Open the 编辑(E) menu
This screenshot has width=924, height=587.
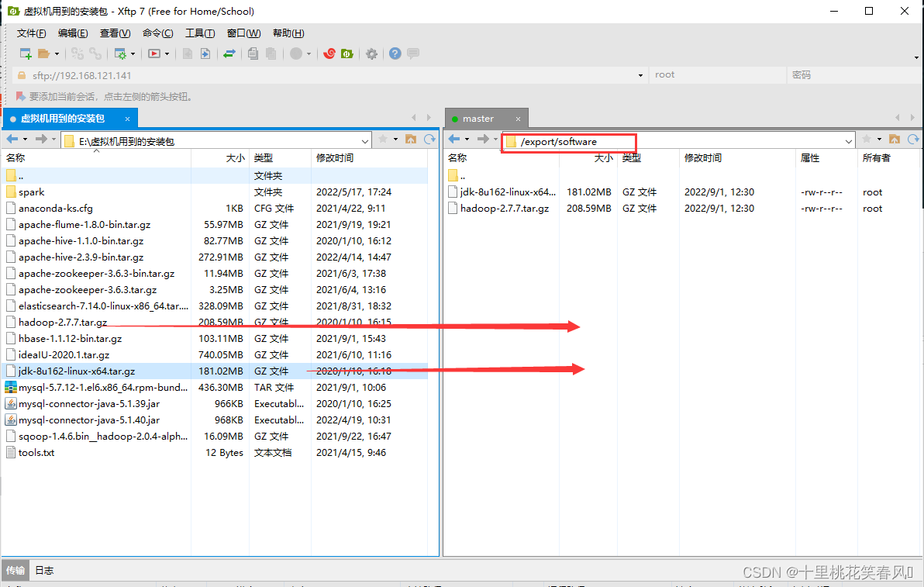point(73,33)
